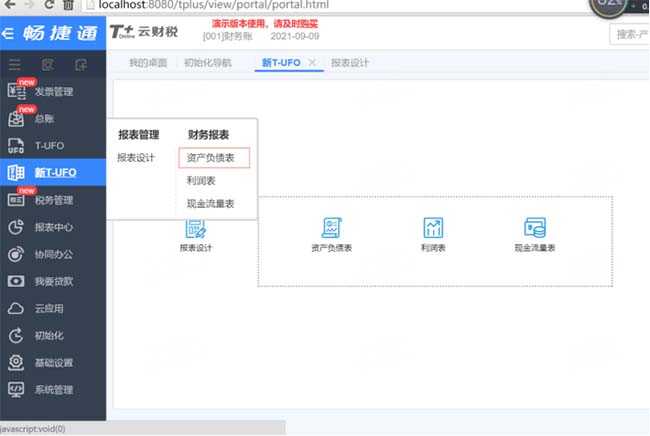Select 资产负债表 in the 财务报表 flyout menu
Image resolution: width=650 pixels, height=436 pixels.
coord(213,158)
